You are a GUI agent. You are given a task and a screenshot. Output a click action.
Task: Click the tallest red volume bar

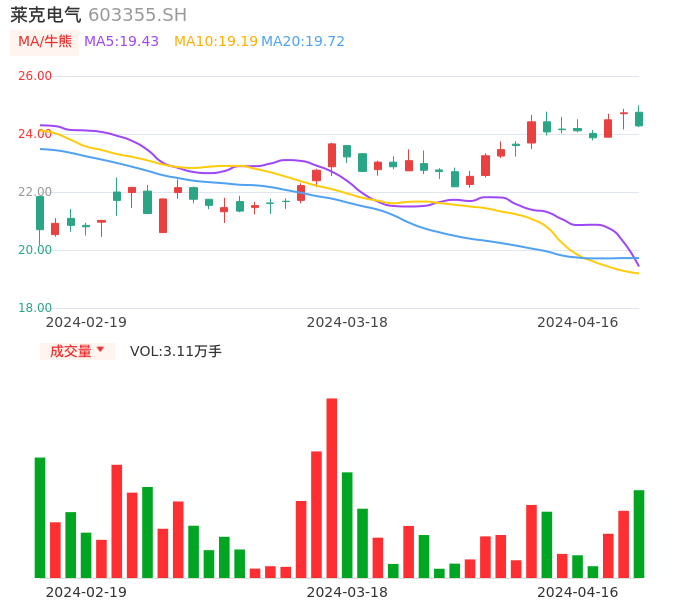coord(332,488)
